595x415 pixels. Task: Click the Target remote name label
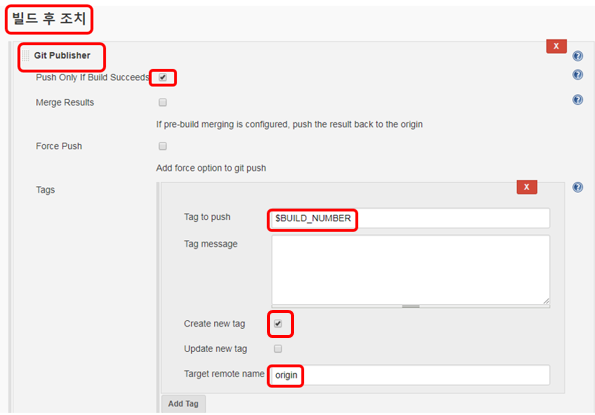point(224,374)
